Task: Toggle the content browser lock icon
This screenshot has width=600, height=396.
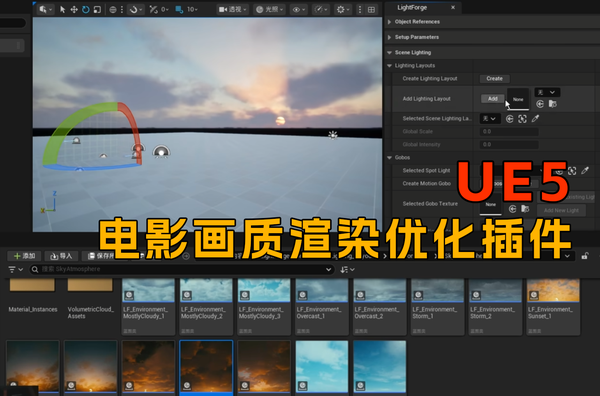Action: point(585,256)
